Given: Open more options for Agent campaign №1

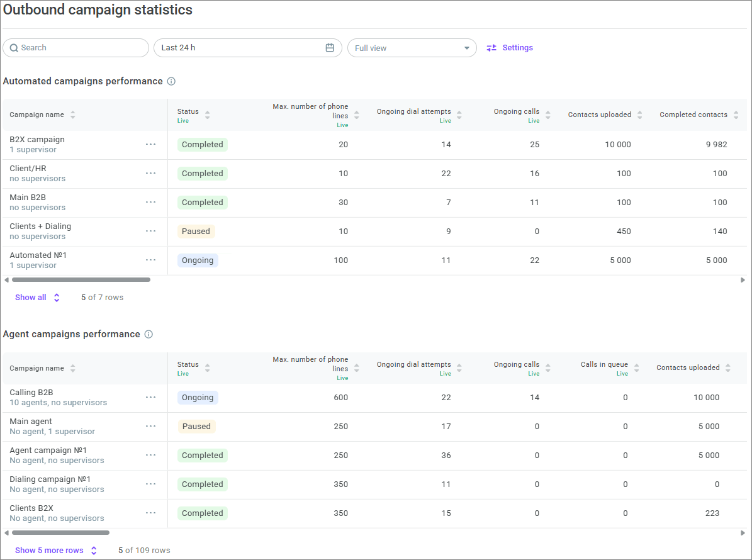Looking at the screenshot, I should [150, 455].
